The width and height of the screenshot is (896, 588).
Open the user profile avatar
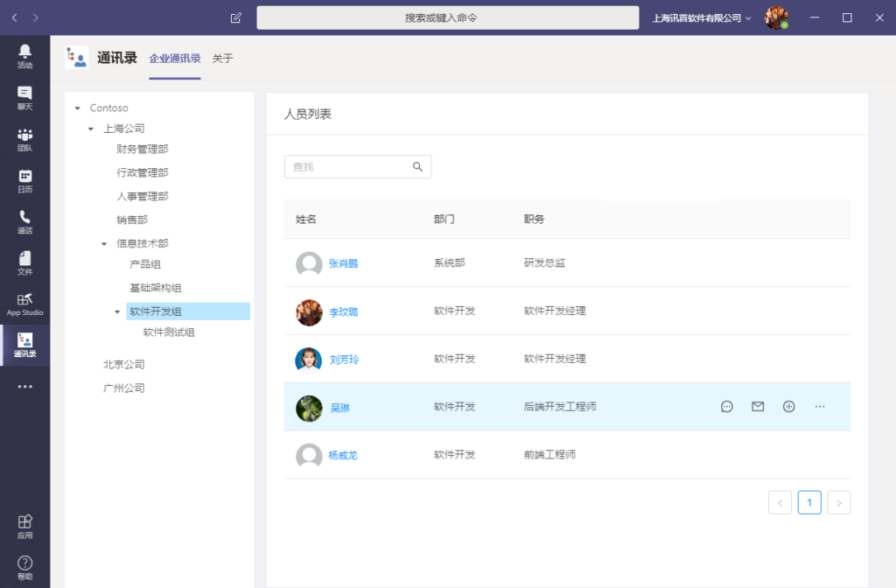(x=777, y=17)
